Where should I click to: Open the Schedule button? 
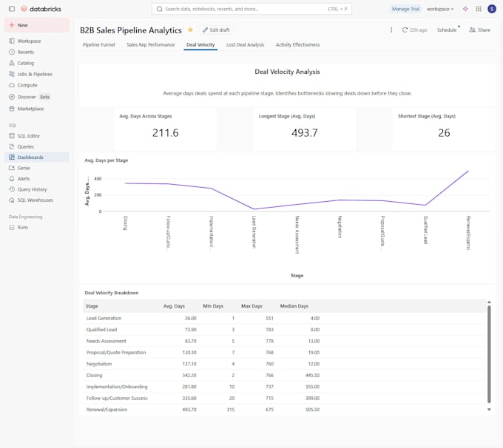[x=447, y=30]
